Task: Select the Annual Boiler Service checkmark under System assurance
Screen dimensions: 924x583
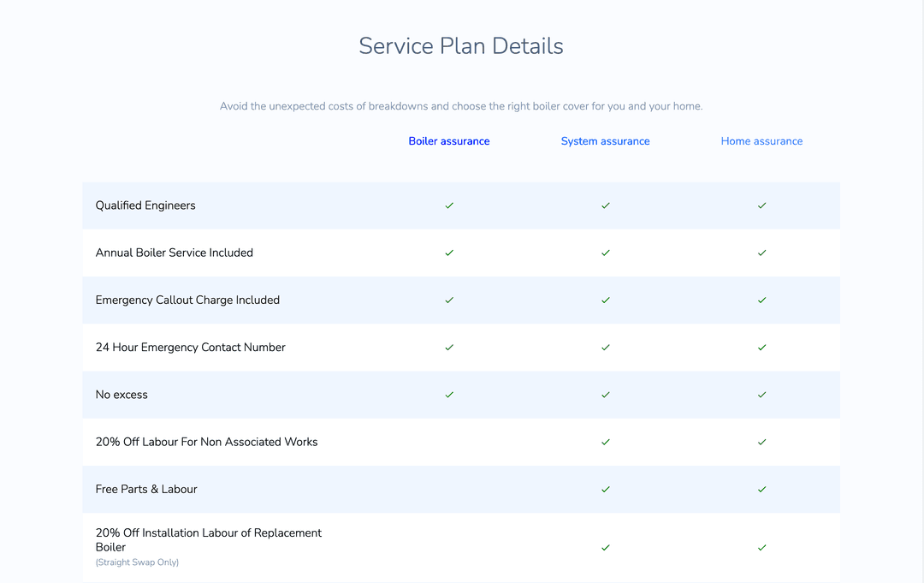Action: tap(605, 253)
